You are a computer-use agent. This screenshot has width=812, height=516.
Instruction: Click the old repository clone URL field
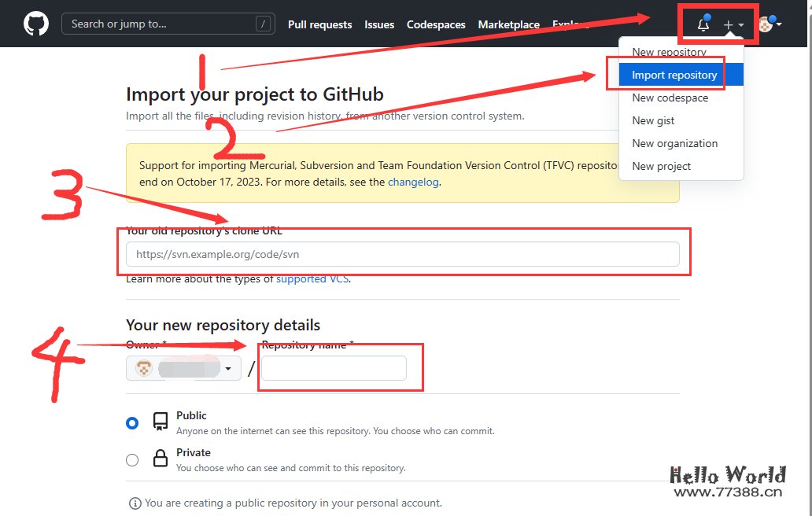pos(402,254)
